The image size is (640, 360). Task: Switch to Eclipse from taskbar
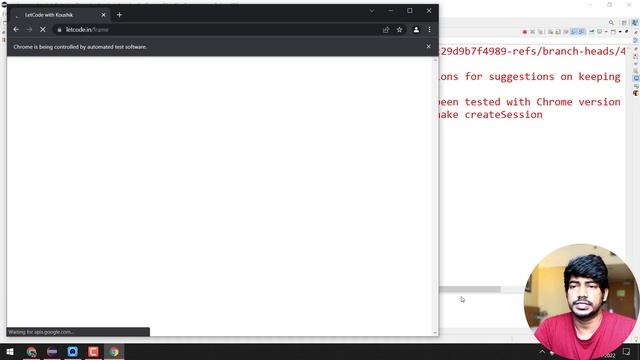[x=52, y=351]
